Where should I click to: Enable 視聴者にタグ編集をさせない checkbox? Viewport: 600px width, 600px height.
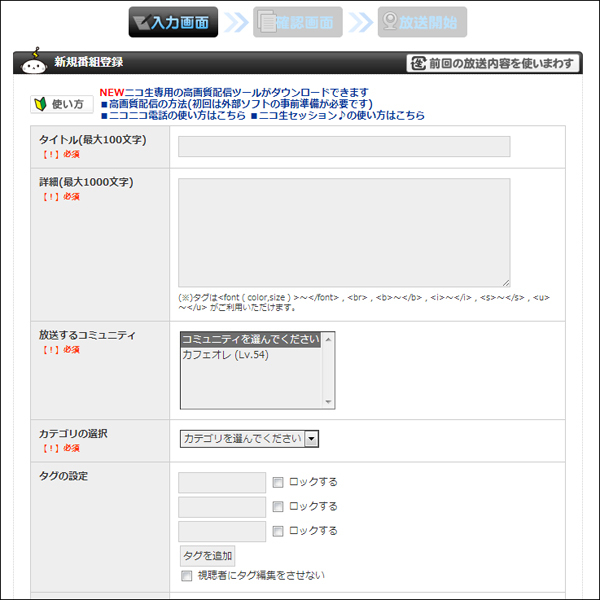click(x=186, y=576)
